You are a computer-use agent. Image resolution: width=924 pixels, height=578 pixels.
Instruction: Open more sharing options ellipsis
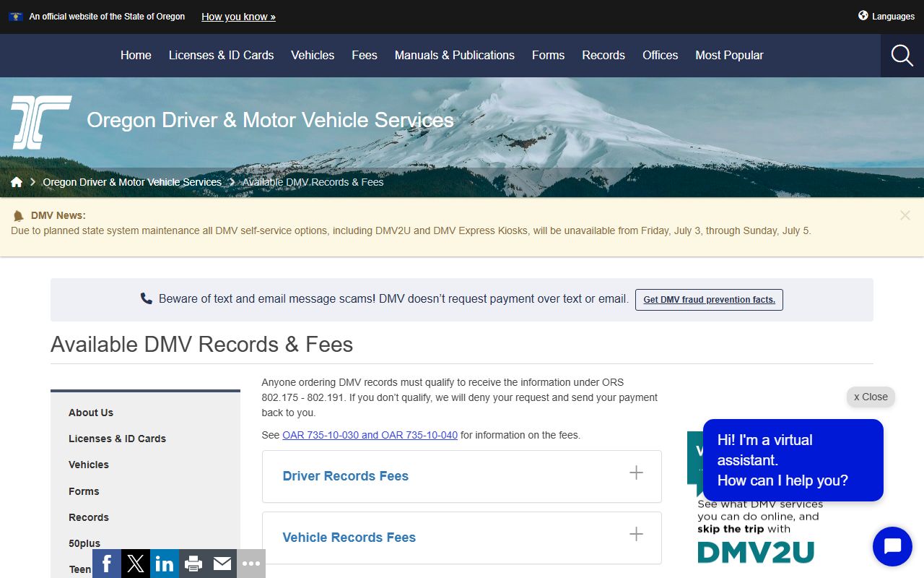251,564
